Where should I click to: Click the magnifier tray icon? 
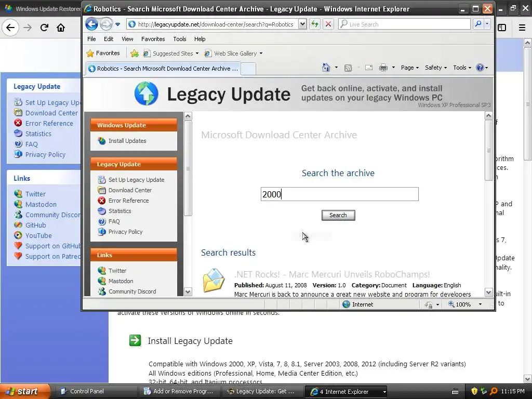pyautogui.click(x=494, y=391)
